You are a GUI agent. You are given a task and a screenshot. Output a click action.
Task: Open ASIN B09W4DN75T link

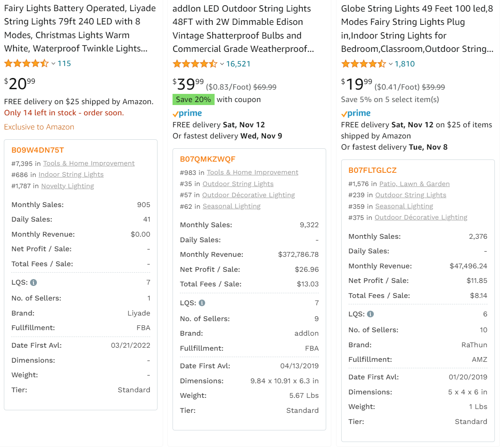(x=38, y=150)
